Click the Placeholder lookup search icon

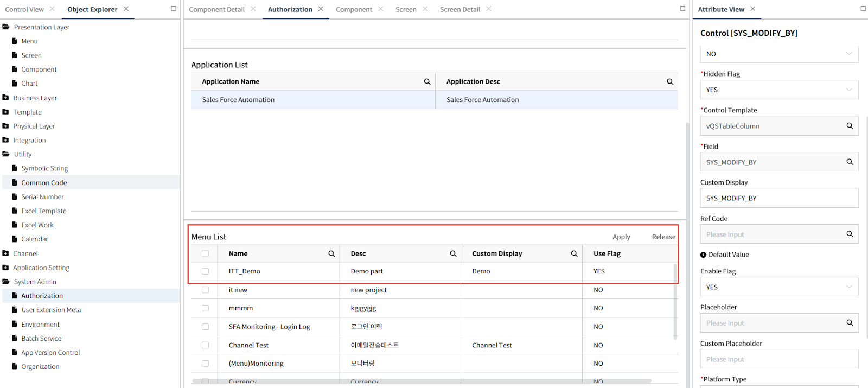pos(850,323)
